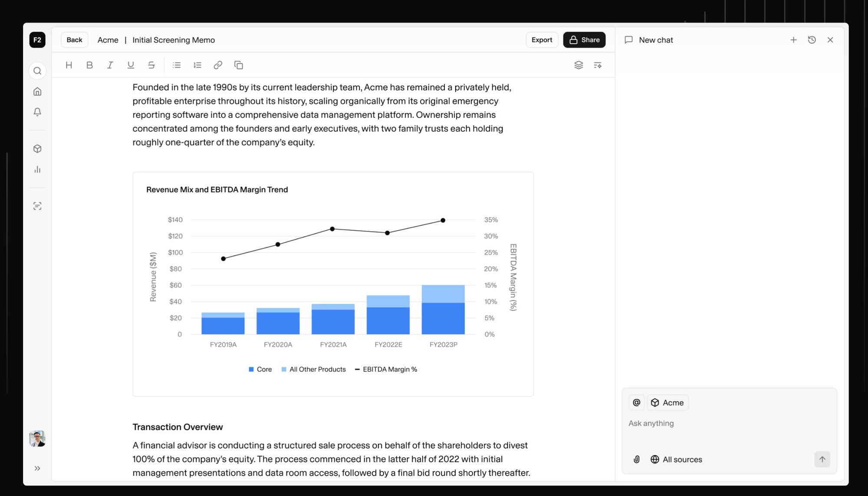Apply strikethrough formatting
This screenshot has width=868, height=496.
coord(151,65)
